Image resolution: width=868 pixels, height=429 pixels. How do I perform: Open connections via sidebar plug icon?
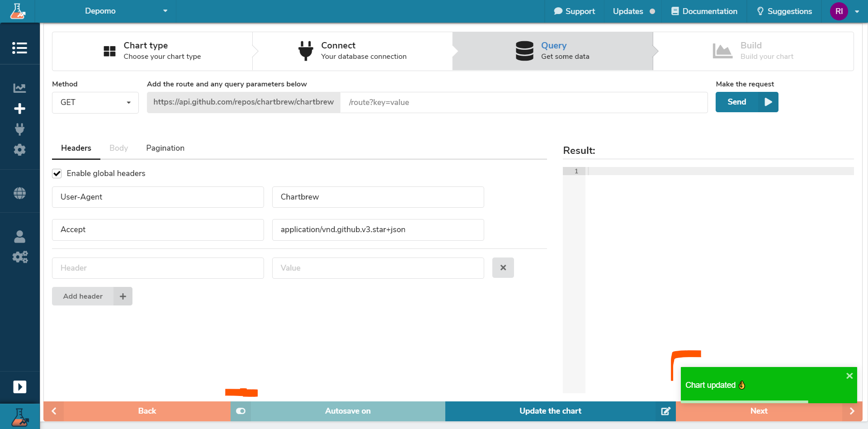click(19, 129)
